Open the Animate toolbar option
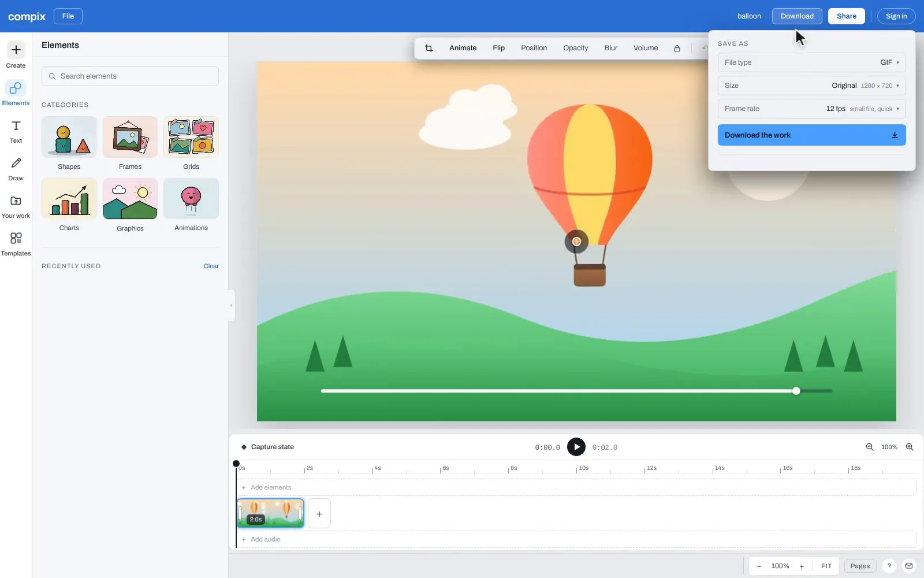Screen dimensions: 924x578 pyautogui.click(x=463, y=48)
